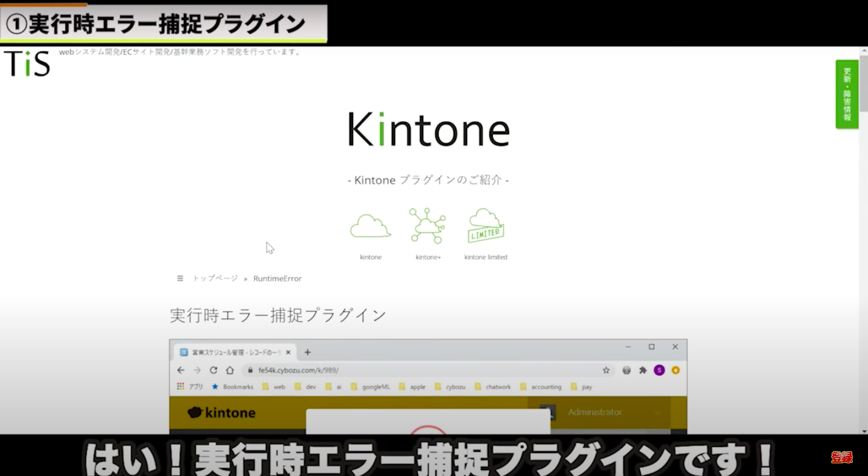Click the home icon in embedded browser
Image resolution: width=868 pixels, height=476 pixels.
230,370
